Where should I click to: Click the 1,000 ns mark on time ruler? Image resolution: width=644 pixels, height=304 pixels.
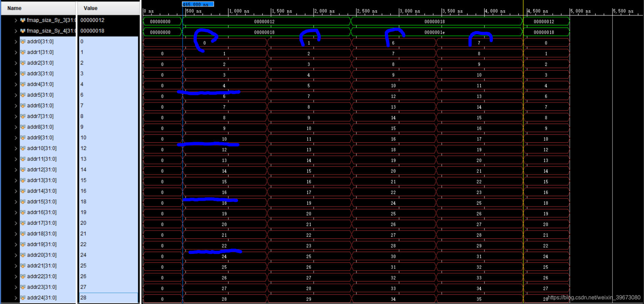[x=239, y=11]
